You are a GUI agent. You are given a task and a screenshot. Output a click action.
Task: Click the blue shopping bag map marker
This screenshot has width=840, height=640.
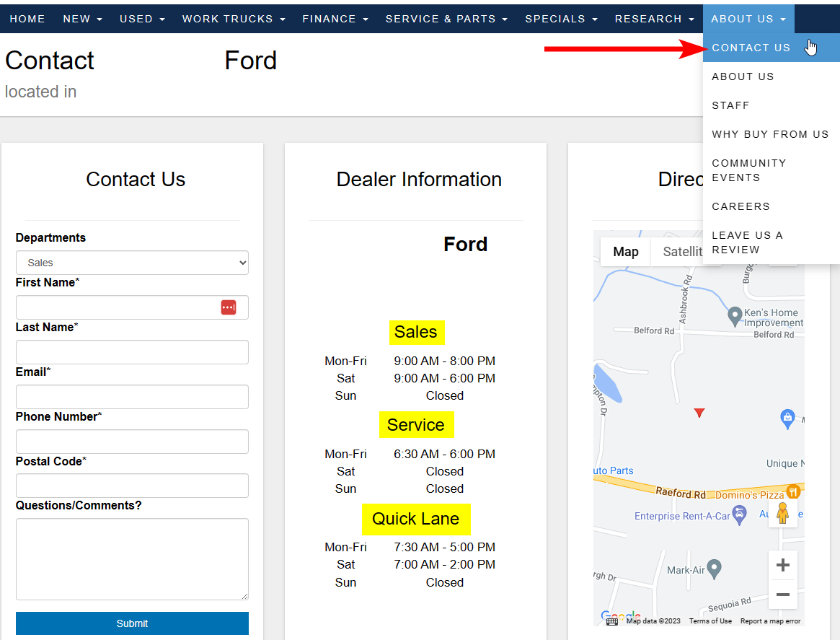(787, 418)
